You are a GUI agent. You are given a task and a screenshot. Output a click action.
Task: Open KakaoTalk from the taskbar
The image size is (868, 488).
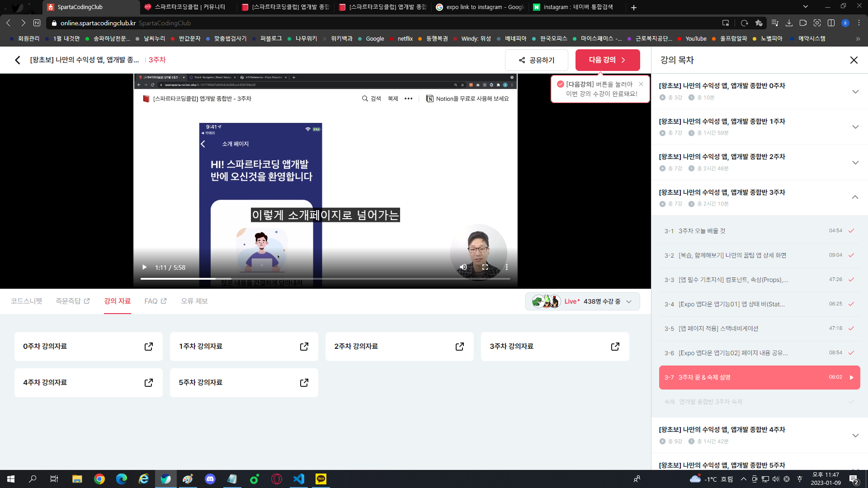tap(321, 479)
